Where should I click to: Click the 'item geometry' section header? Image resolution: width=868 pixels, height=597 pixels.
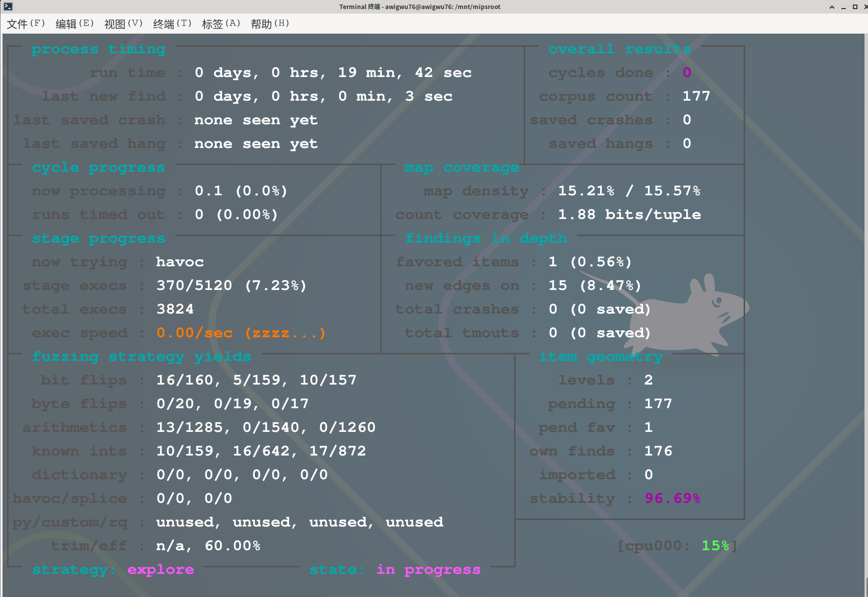pyautogui.click(x=601, y=356)
